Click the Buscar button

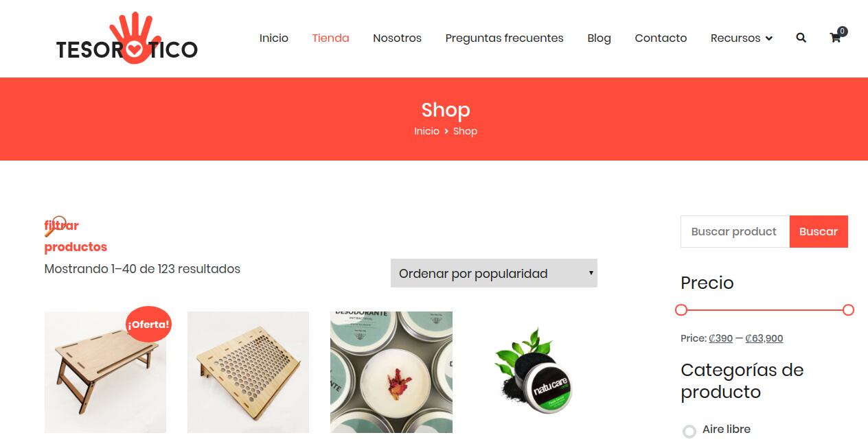(819, 231)
